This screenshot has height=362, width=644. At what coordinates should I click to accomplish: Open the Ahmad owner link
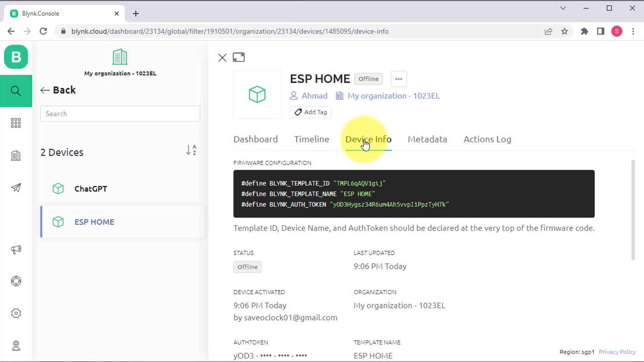314,96
